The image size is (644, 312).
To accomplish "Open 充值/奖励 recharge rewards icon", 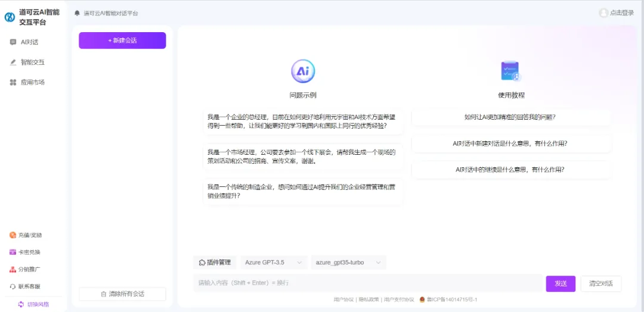I will [13, 235].
